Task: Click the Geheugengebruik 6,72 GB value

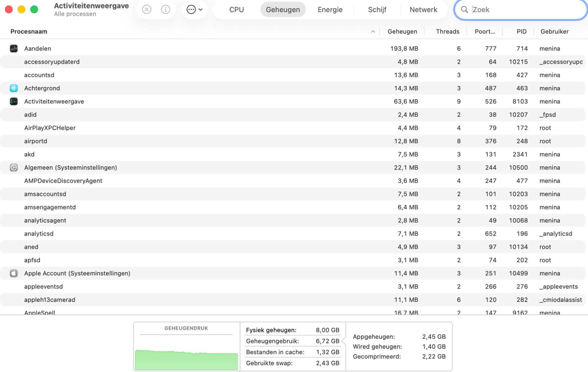Action: coord(328,341)
